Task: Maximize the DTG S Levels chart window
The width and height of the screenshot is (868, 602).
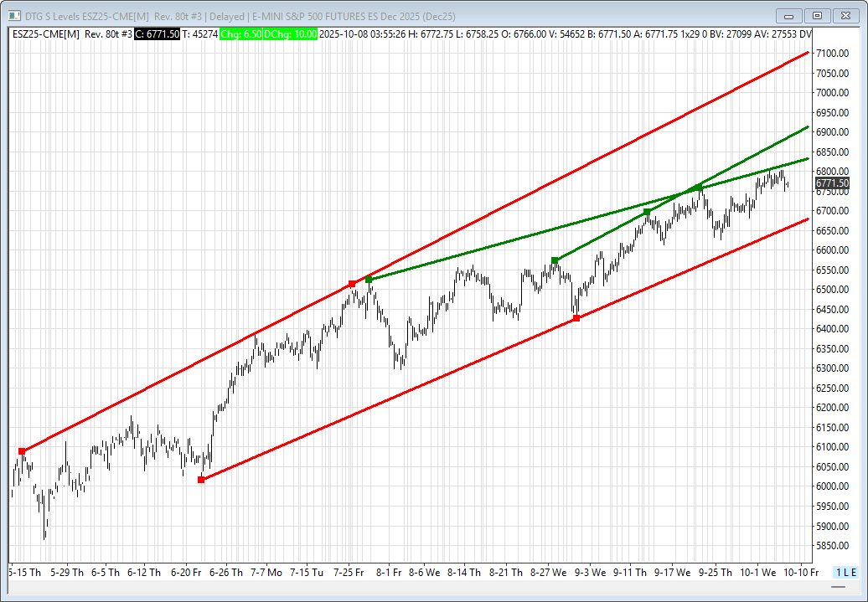Action: click(817, 15)
